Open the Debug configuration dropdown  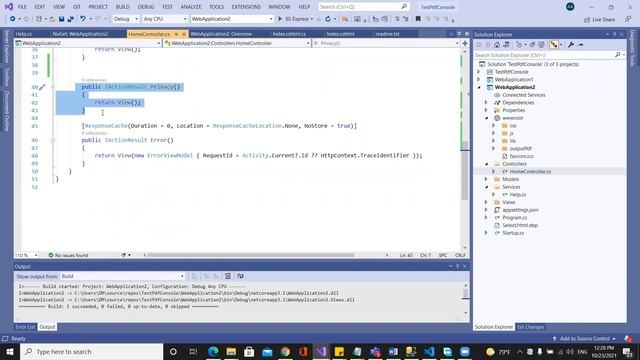[x=126, y=19]
